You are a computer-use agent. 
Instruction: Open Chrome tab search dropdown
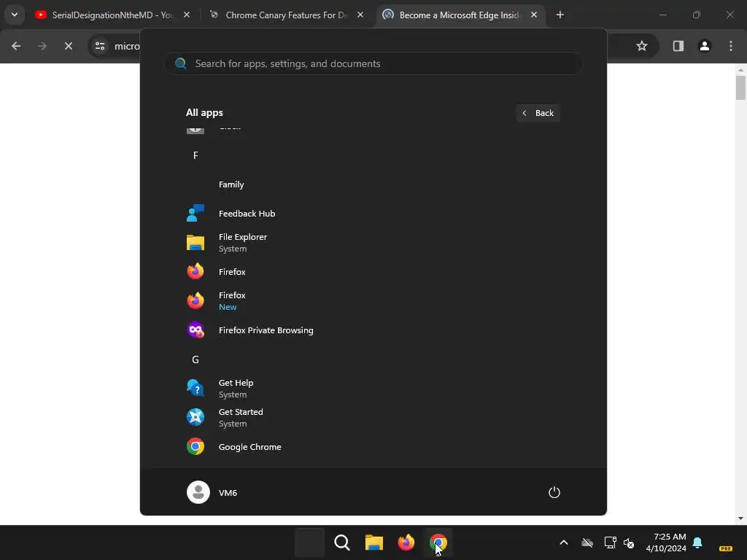(x=15, y=15)
